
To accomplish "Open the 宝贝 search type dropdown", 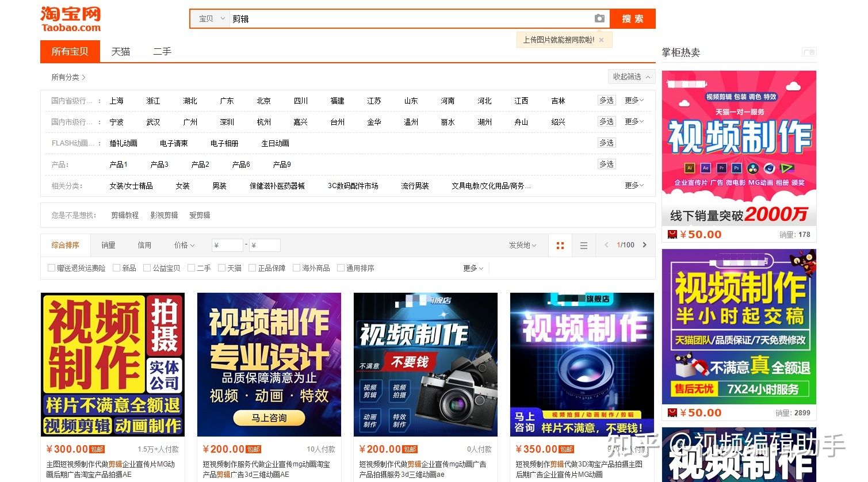I will click(x=211, y=19).
